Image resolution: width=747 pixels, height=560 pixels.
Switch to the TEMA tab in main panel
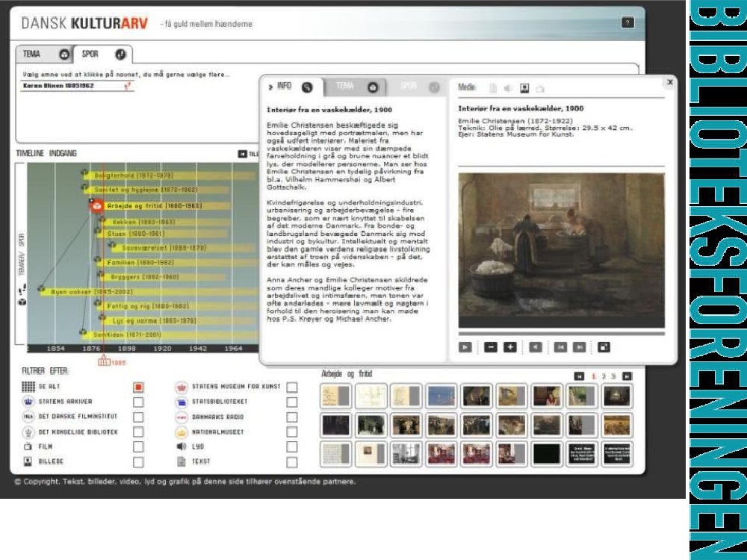click(44, 55)
